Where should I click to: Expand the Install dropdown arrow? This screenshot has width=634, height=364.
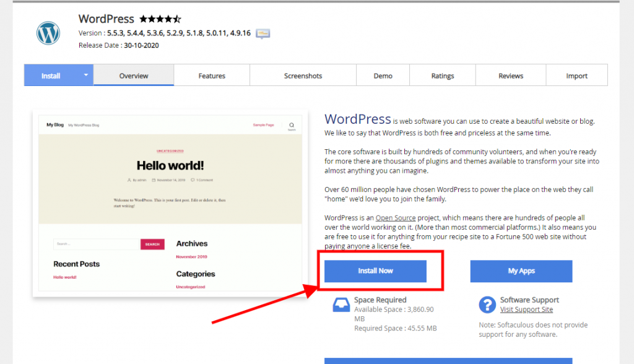point(85,75)
